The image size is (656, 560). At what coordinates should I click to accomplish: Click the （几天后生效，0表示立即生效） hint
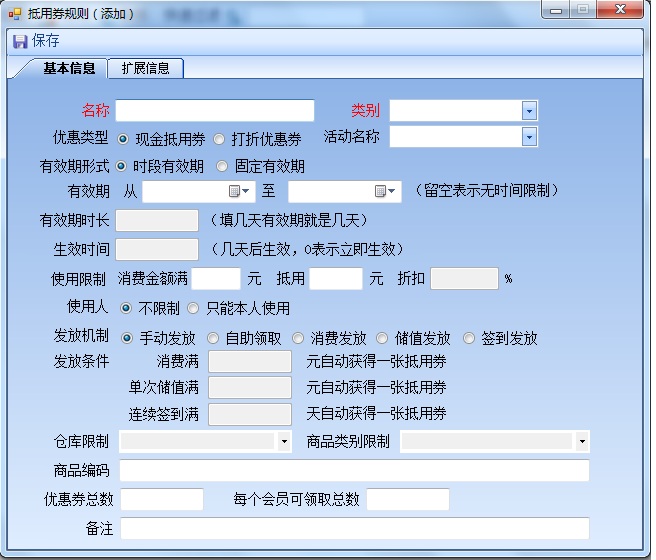pos(308,250)
